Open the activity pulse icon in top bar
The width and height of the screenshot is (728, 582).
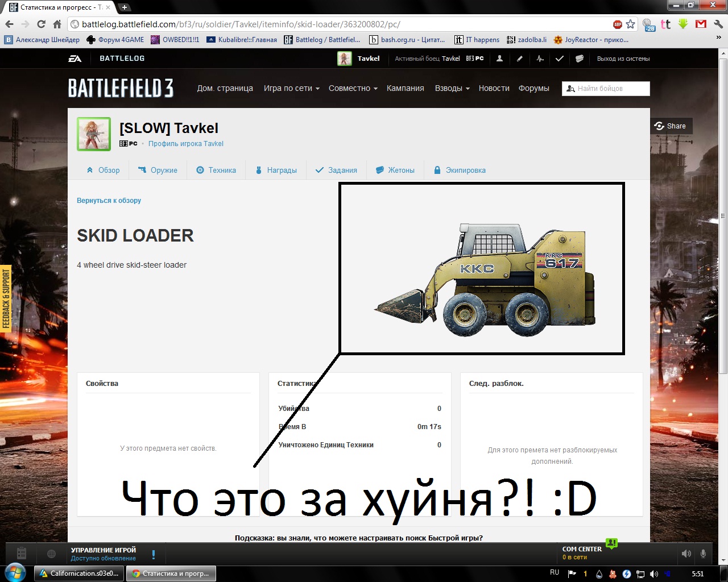click(540, 59)
